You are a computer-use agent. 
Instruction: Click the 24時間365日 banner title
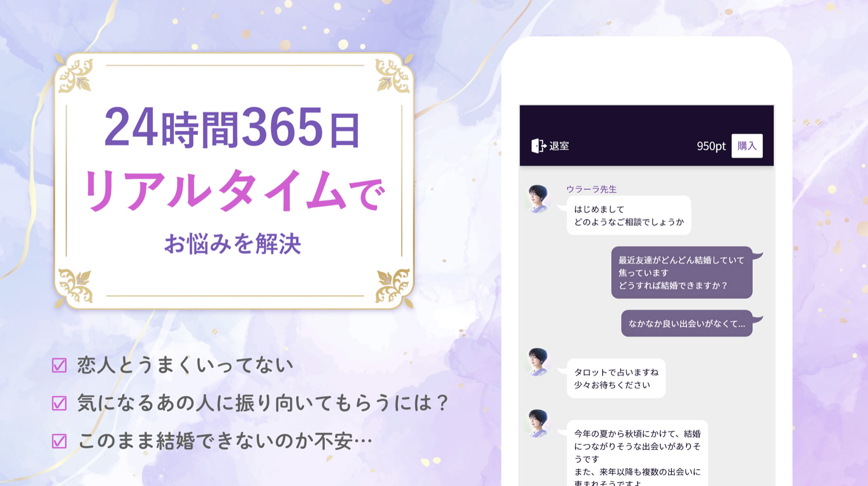coord(232,128)
